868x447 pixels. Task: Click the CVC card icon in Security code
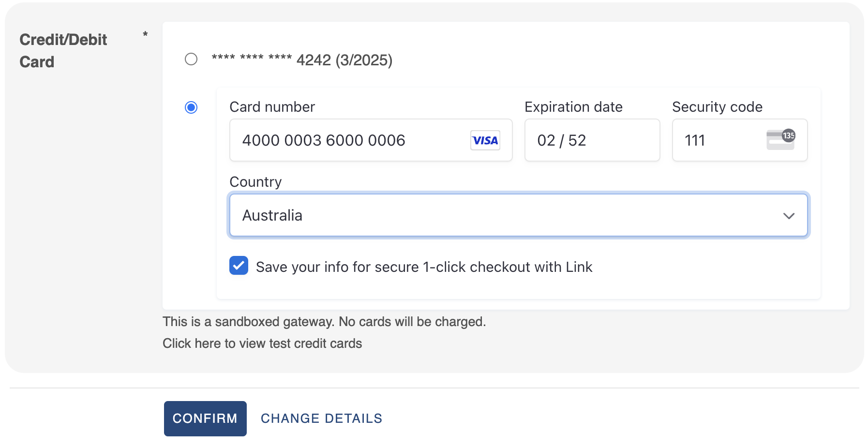[x=780, y=140]
